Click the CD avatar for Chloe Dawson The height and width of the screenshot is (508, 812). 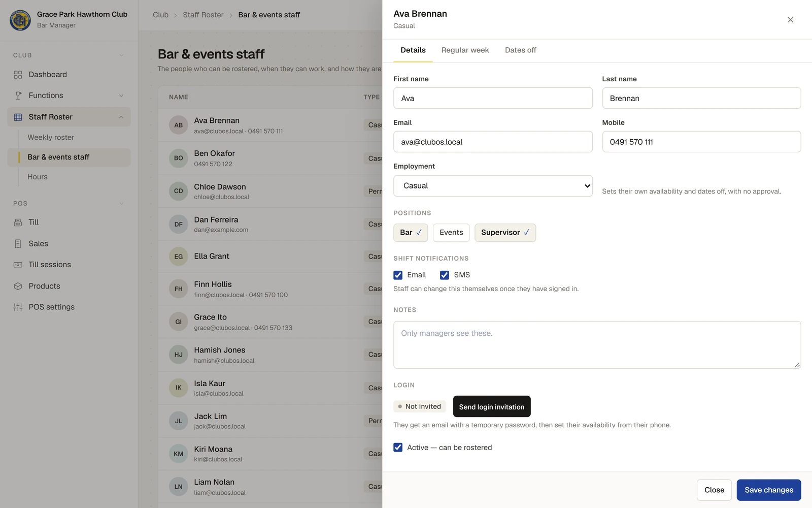pyautogui.click(x=179, y=191)
